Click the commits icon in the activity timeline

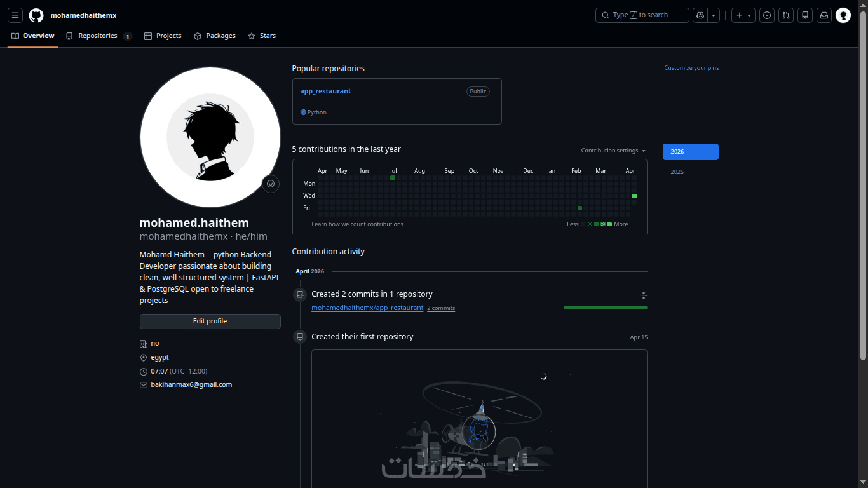pos(300,295)
